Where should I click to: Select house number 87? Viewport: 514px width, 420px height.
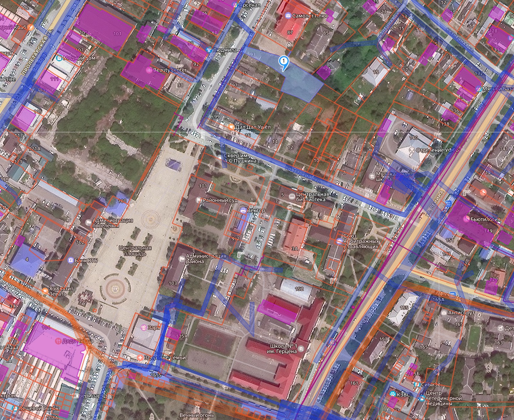pos(290,32)
